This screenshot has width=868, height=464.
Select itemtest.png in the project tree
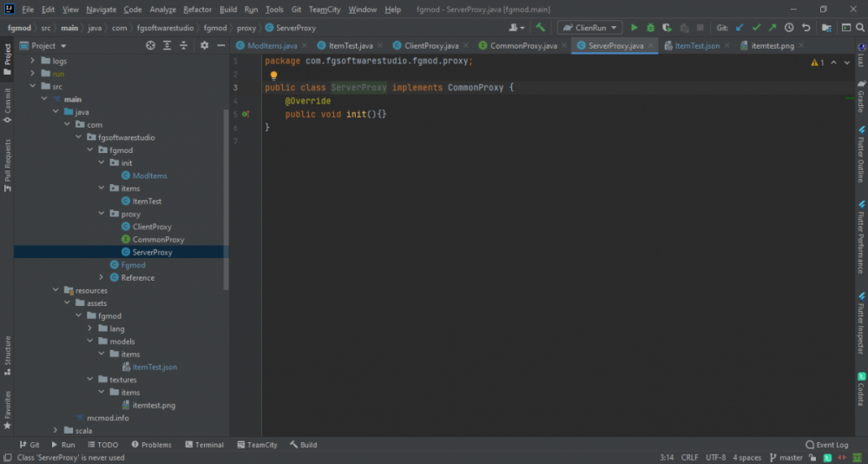(154, 405)
